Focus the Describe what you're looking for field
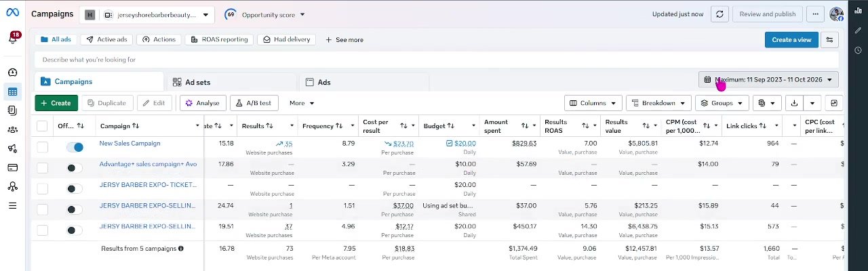This screenshot has height=271, width=868. click(437, 60)
